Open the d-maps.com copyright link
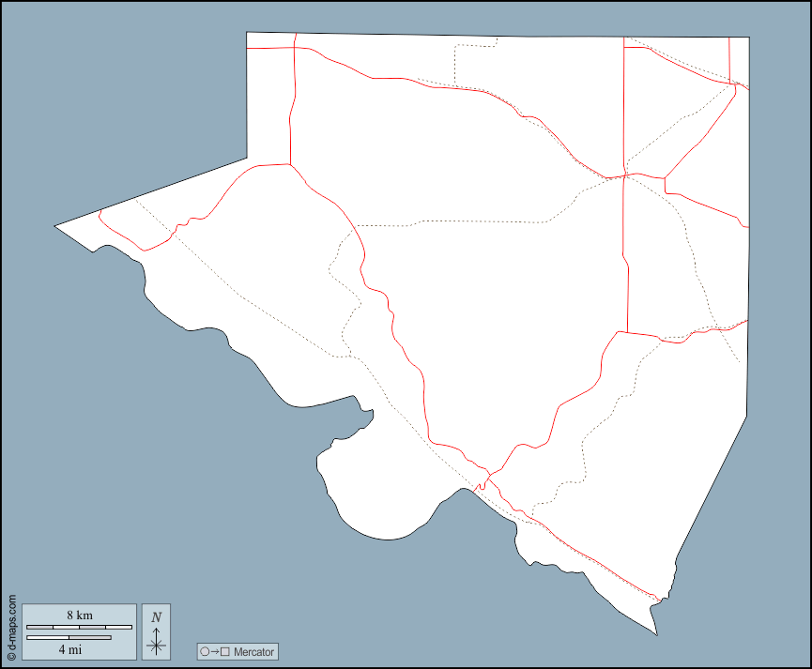812x669 pixels. click(11, 627)
